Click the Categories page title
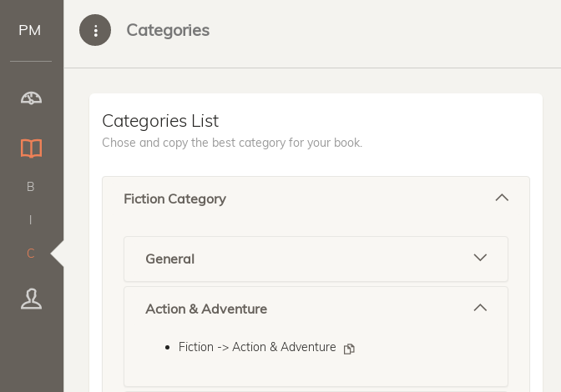561x392 pixels. pos(168,30)
